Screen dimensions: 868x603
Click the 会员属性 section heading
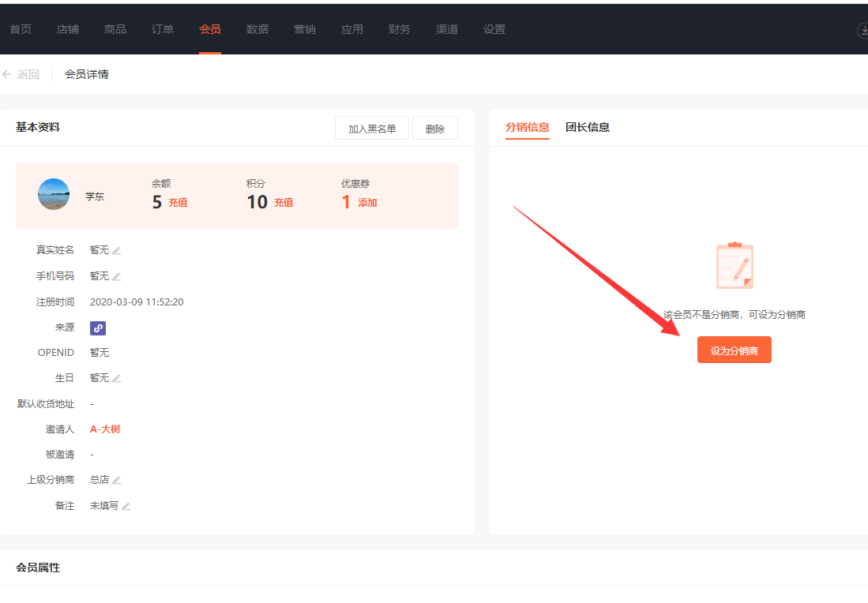(38, 567)
